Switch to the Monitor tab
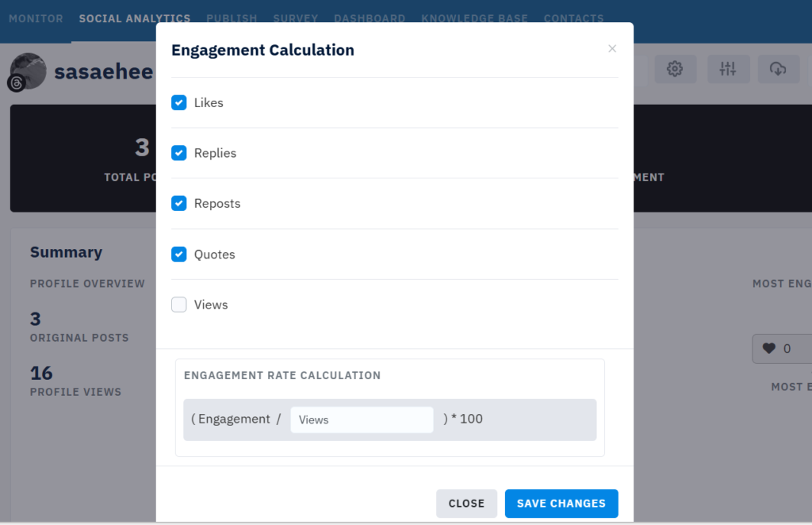 (36, 18)
